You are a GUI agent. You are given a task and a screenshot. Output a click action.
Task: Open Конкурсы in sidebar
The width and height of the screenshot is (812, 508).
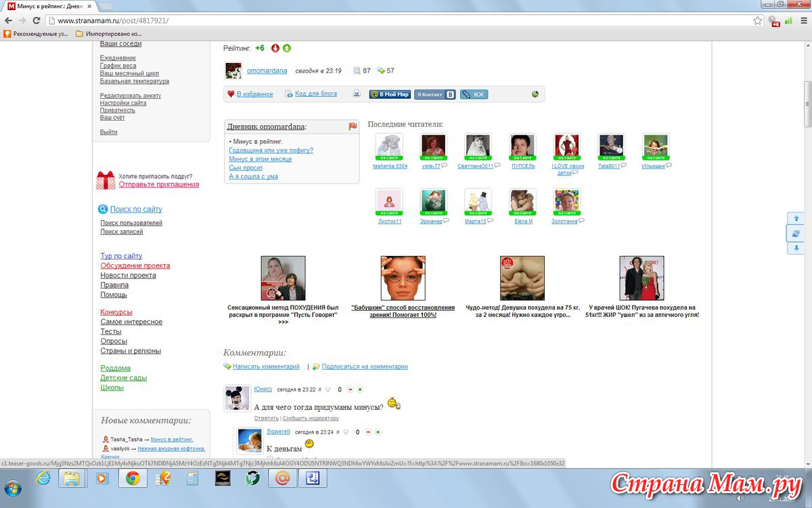(x=116, y=312)
